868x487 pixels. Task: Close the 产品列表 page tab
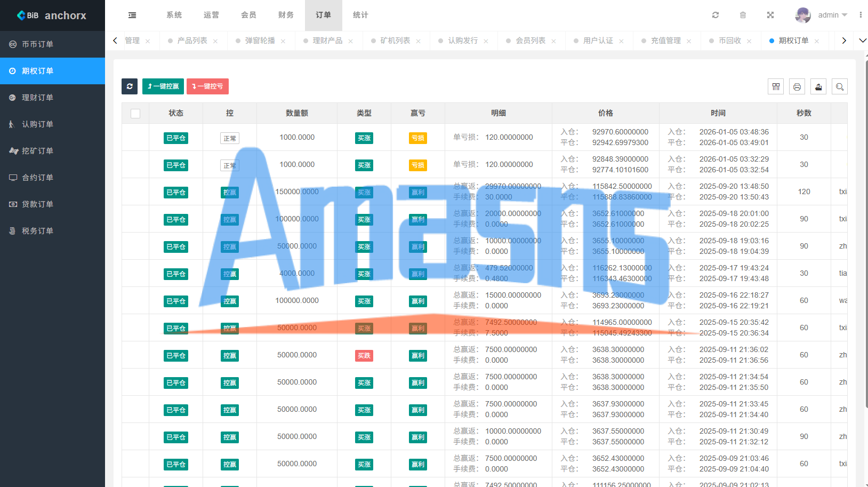[215, 41]
